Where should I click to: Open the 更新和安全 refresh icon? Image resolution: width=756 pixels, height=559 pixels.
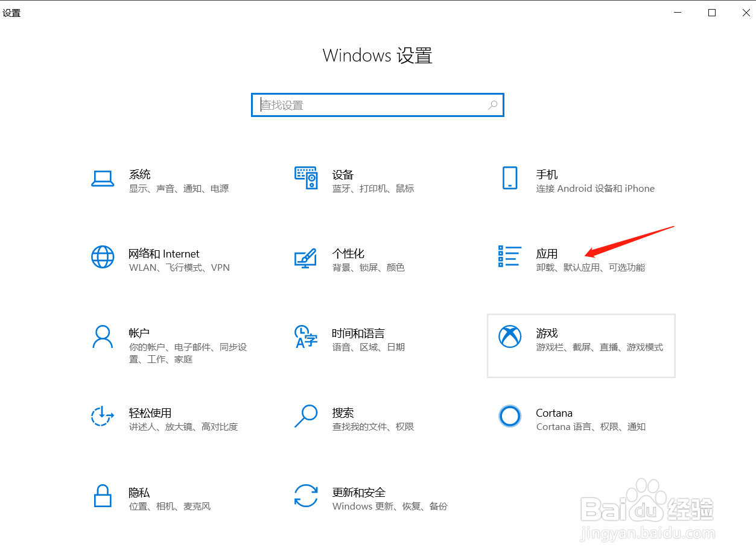click(306, 497)
